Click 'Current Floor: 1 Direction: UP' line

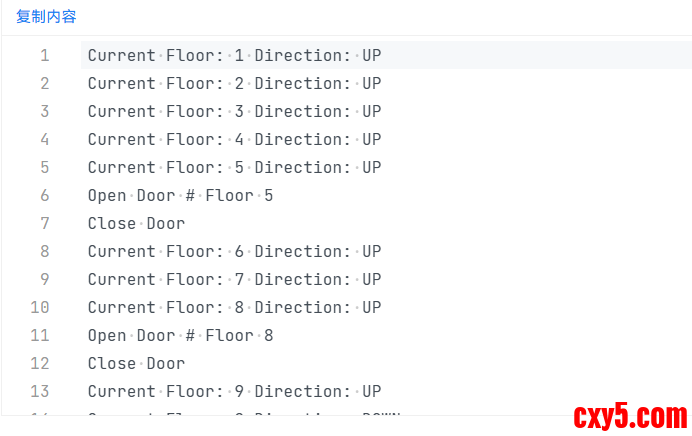tap(234, 55)
